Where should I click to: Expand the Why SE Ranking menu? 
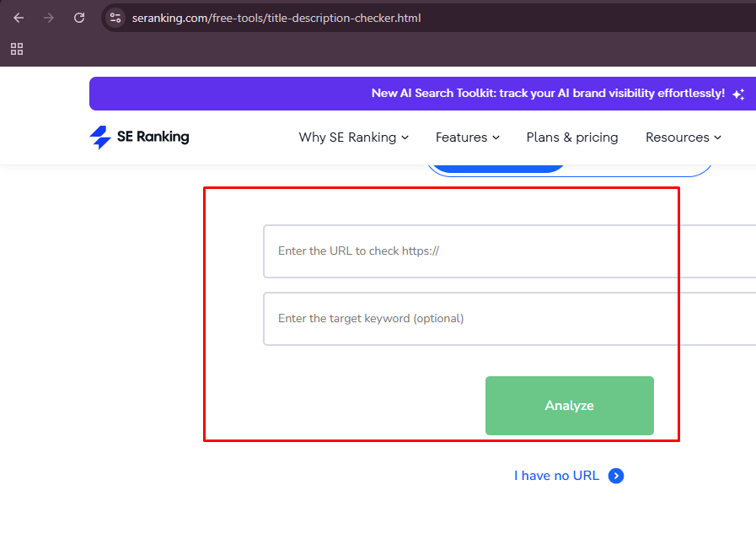tap(353, 137)
